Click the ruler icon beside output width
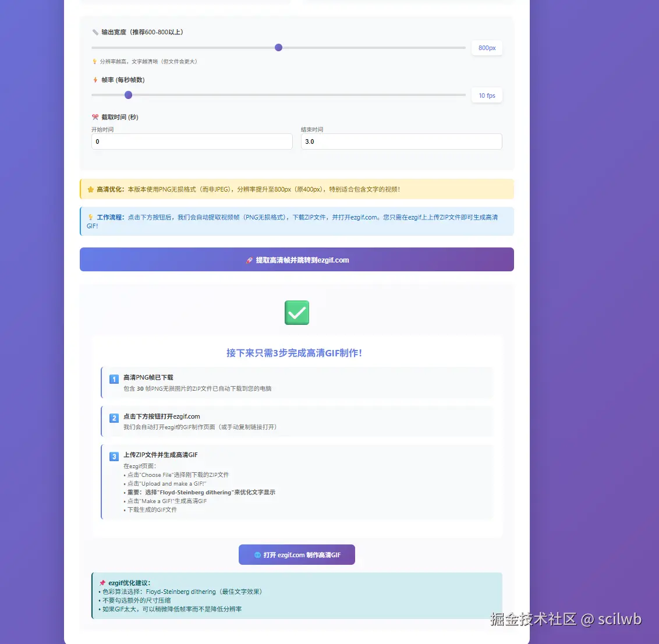 tap(95, 33)
